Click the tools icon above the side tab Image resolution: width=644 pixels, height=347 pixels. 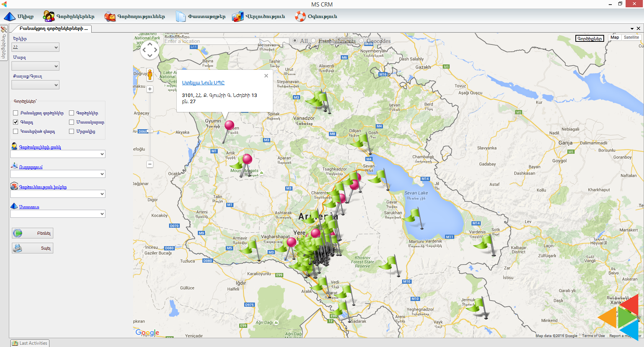coord(4,30)
